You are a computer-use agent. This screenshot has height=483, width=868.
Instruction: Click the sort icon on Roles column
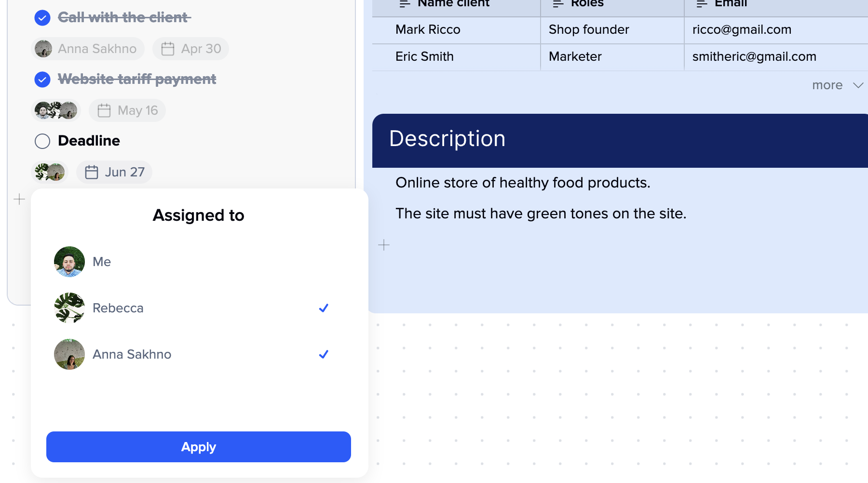pyautogui.click(x=558, y=4)
